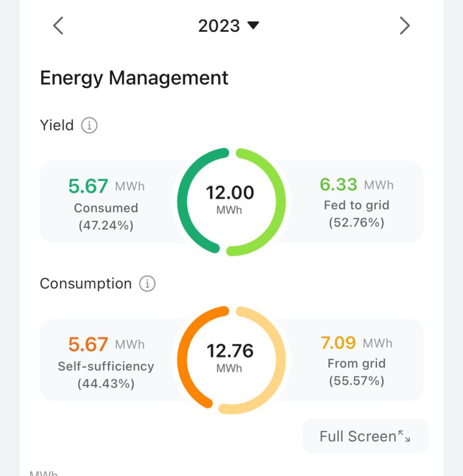The width and height of the screenshot is (463, 476).
Task: Go to previous year with left arrow
Action: click(x=58, y=25)
